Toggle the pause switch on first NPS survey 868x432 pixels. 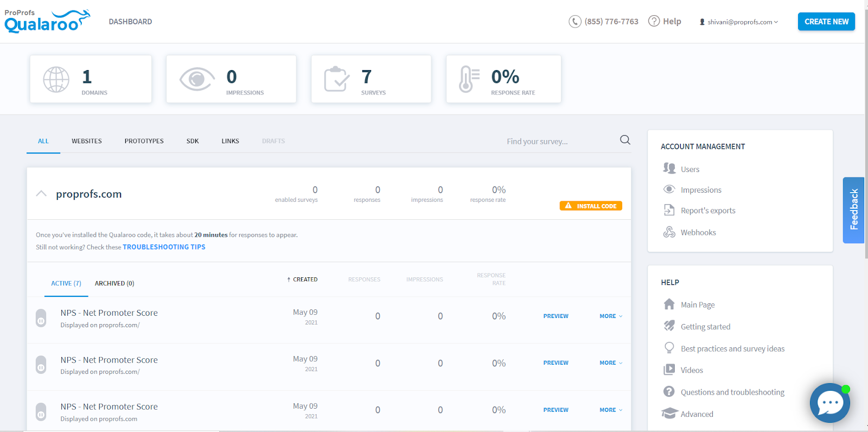41,318
